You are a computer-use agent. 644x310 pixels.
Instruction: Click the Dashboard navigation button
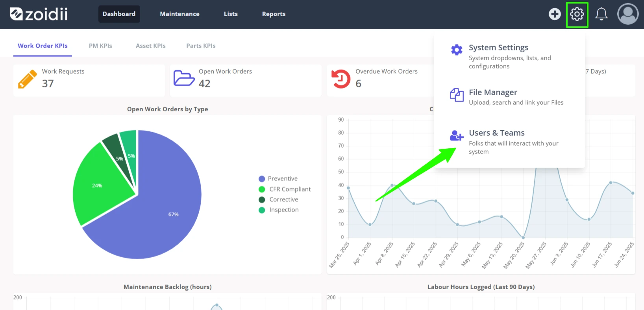coord(119,14)
